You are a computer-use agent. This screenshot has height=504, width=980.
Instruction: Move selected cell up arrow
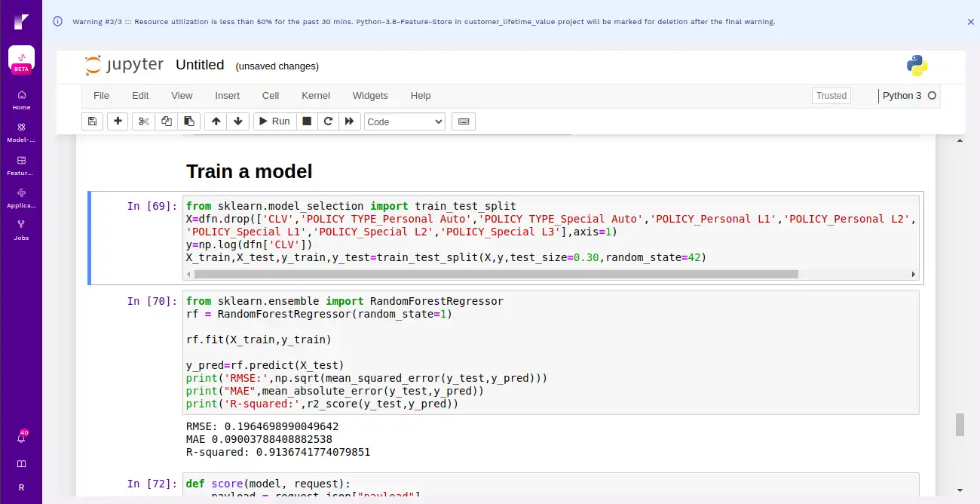coord(216,121)
